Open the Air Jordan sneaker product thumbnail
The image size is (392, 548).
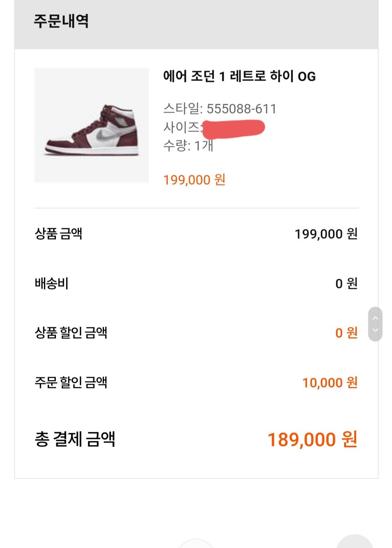91,125
